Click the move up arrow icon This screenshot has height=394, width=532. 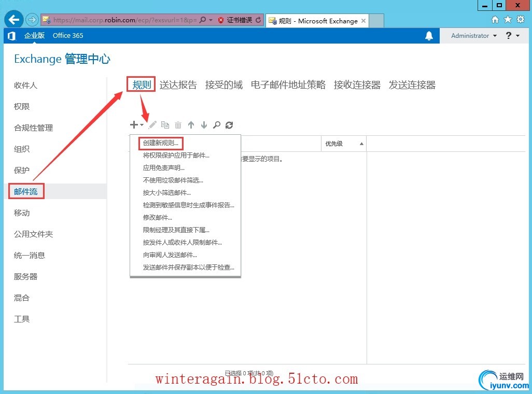(191, 125)
